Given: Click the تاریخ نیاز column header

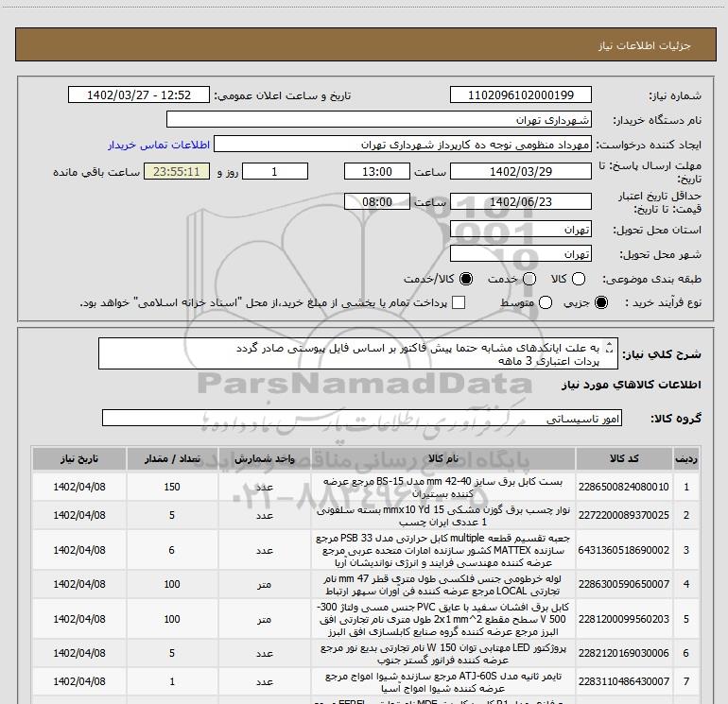Looking at the screenshot, I should click(x=79, y=459).
